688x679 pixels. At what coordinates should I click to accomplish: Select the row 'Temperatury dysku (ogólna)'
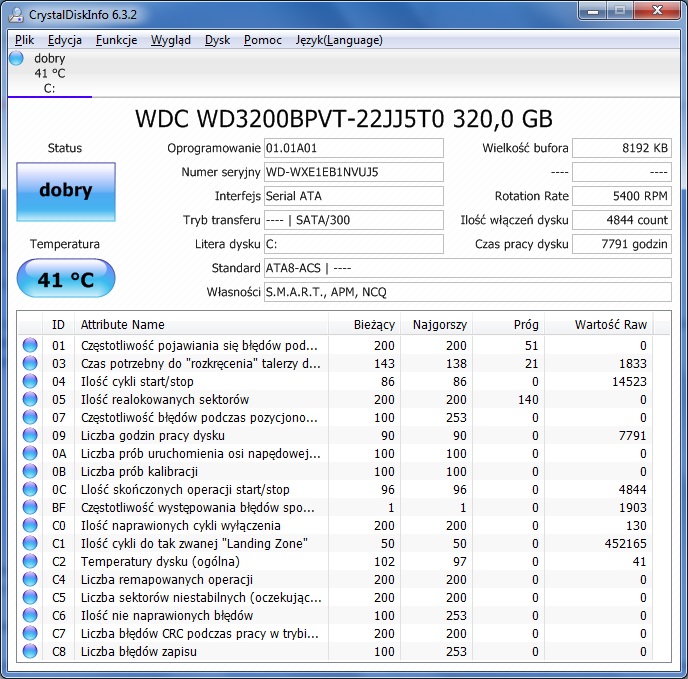click(344, 561)
